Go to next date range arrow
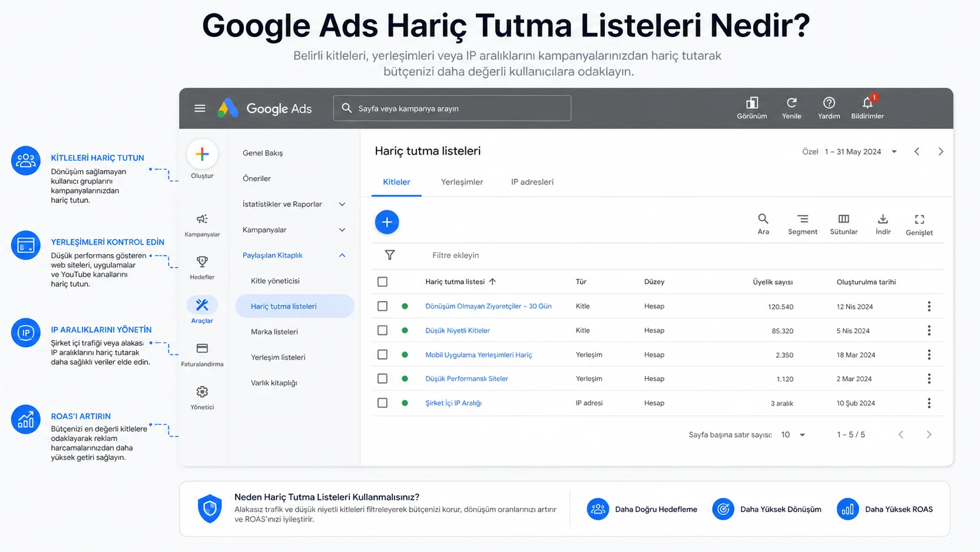This screenshot has height=552, width=980. click(x=941, y=151)
